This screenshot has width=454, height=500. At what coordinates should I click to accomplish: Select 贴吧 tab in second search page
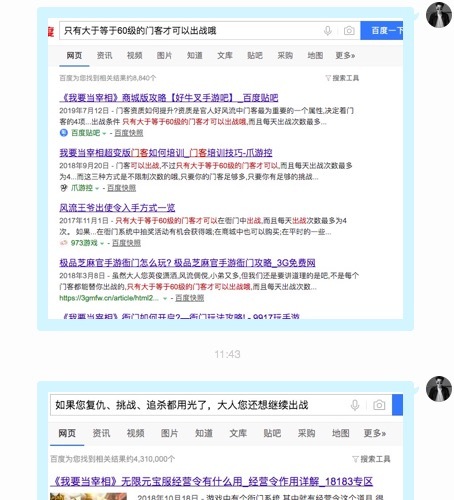[x=272, y=433]
